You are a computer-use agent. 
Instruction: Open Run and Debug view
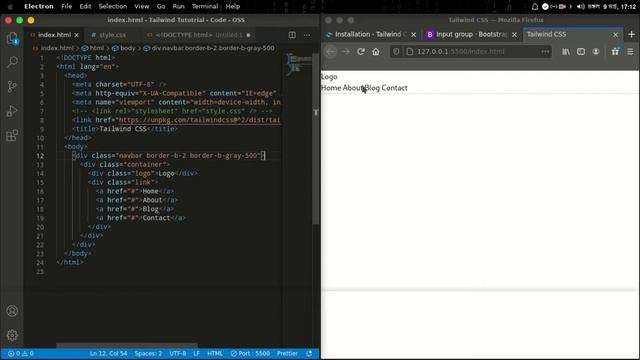coord(12,111)
